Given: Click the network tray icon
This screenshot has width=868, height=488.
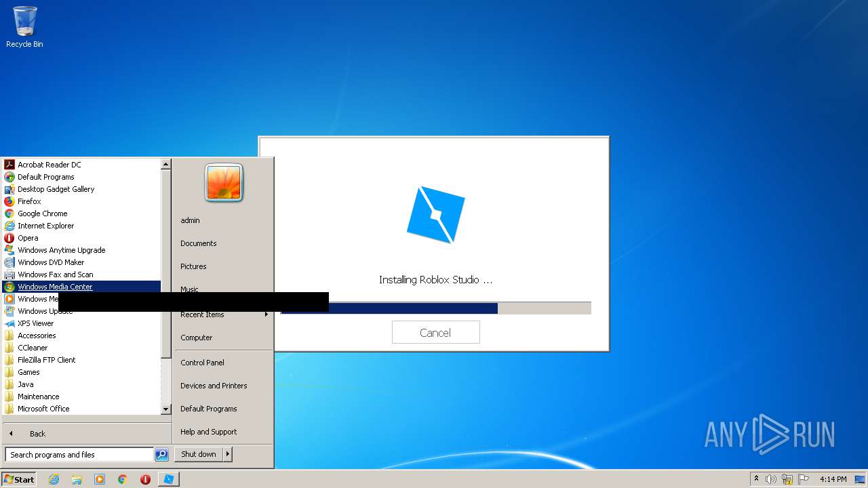Looking at the screenshot, I should (x=787, y=479).
